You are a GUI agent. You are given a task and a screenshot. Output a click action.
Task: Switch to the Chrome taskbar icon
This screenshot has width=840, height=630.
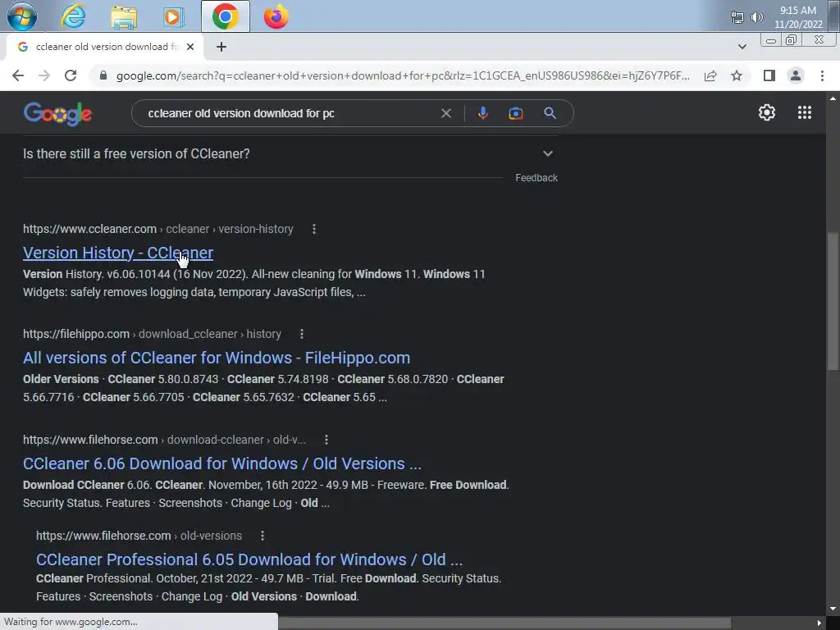225,16
